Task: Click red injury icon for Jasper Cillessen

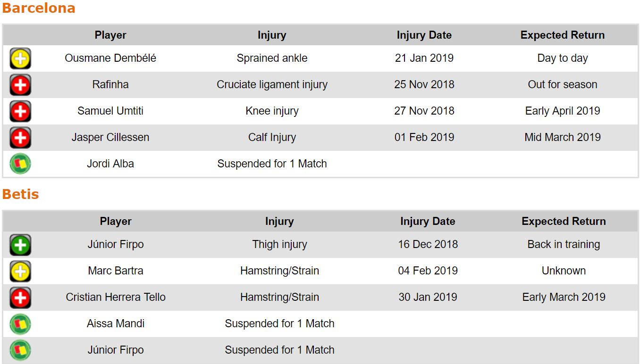Action: (20, 138)
